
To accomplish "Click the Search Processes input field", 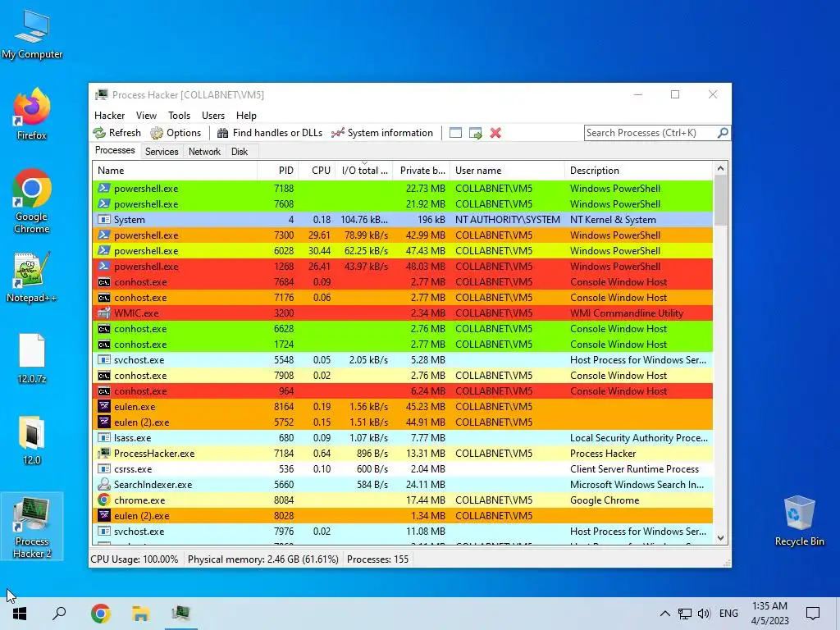I will point(651,133).
